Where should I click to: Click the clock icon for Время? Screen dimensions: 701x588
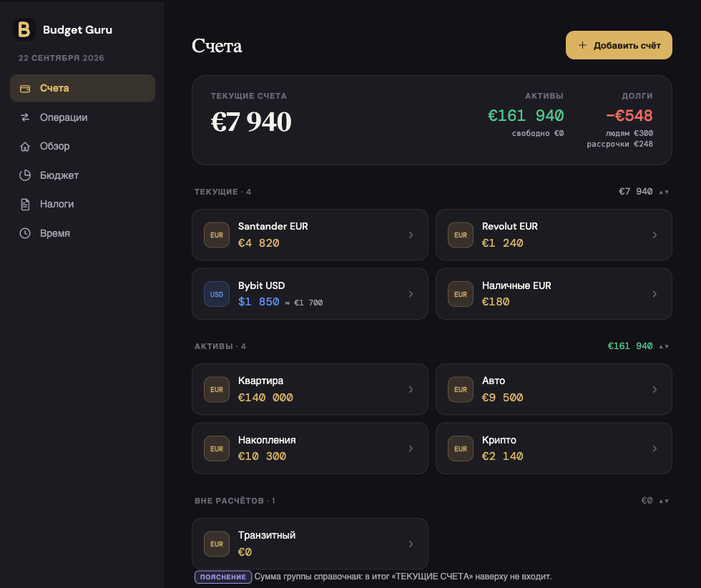(25, 233)
